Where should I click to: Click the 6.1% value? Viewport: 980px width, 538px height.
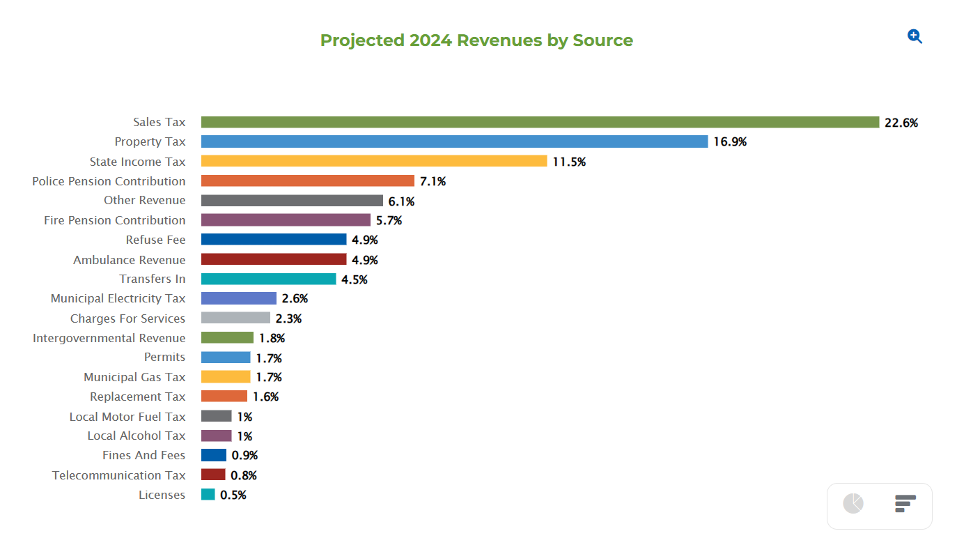401,201
